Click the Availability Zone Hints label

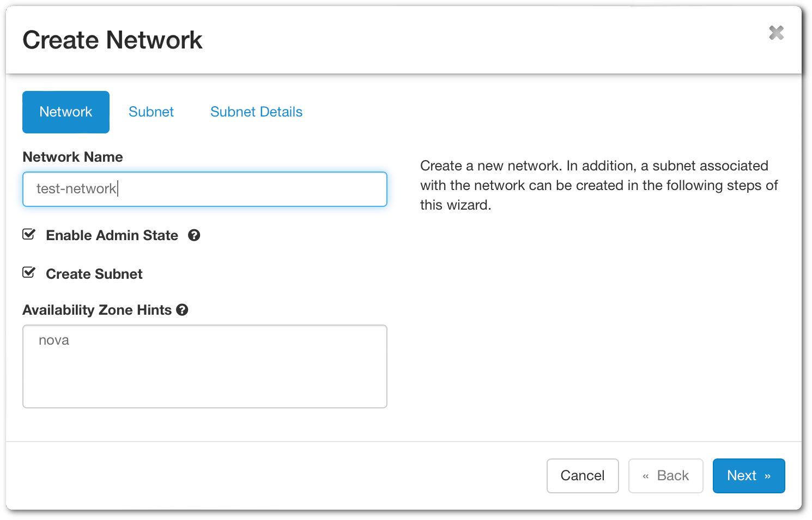[97, 310]
